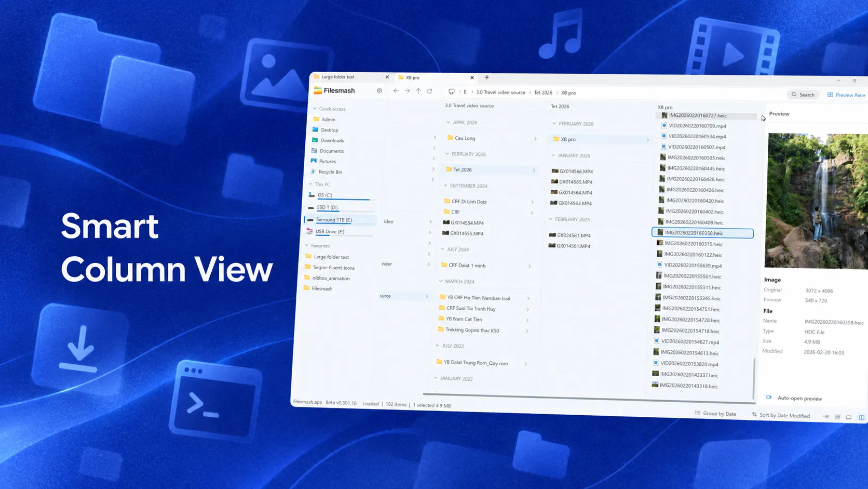This screenshot has height=489, width=868.
Task: Click the This PC icon in the breadcrumb
Action: click(452, 92)
